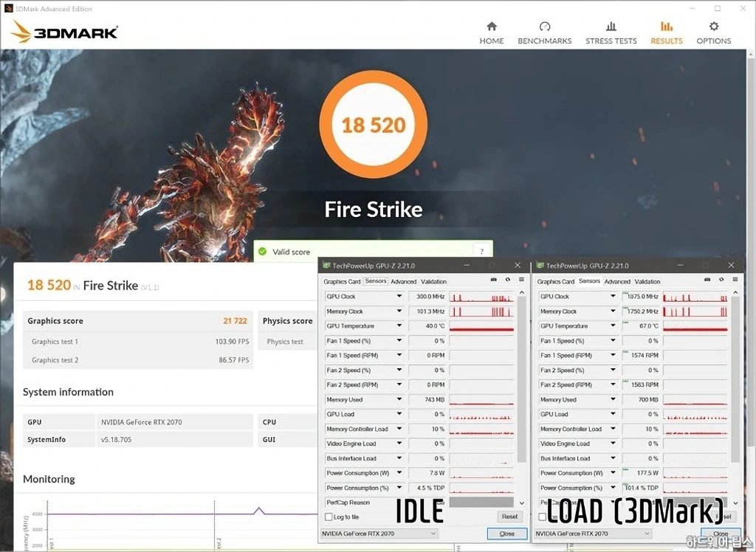The height and width of the screenshot is (552, 756).
Task: Click Close button in load GPU-Z window
Action: (x=721, y=534)
